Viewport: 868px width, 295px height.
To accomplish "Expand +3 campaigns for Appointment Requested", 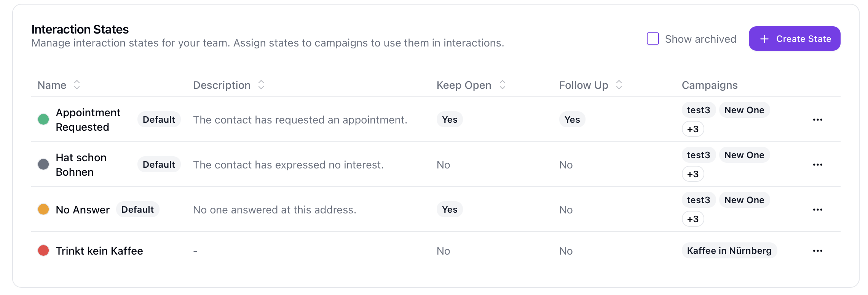I will (693, 129).
